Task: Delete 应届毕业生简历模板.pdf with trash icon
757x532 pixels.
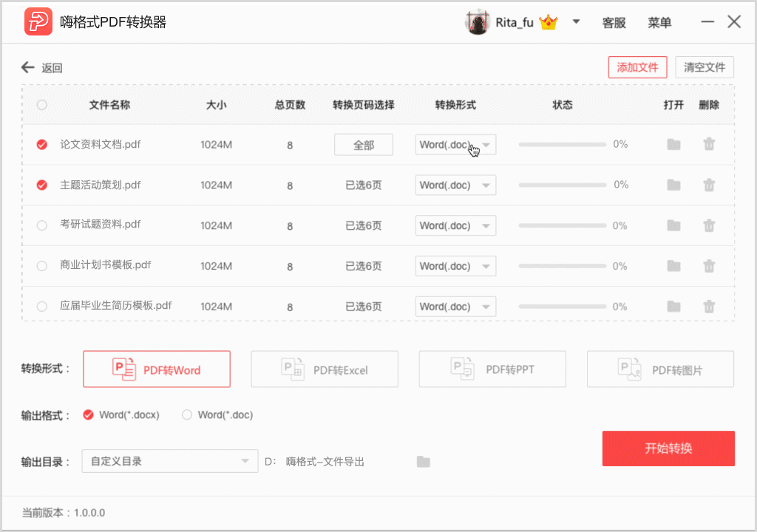Action: [x=709, y=307]
